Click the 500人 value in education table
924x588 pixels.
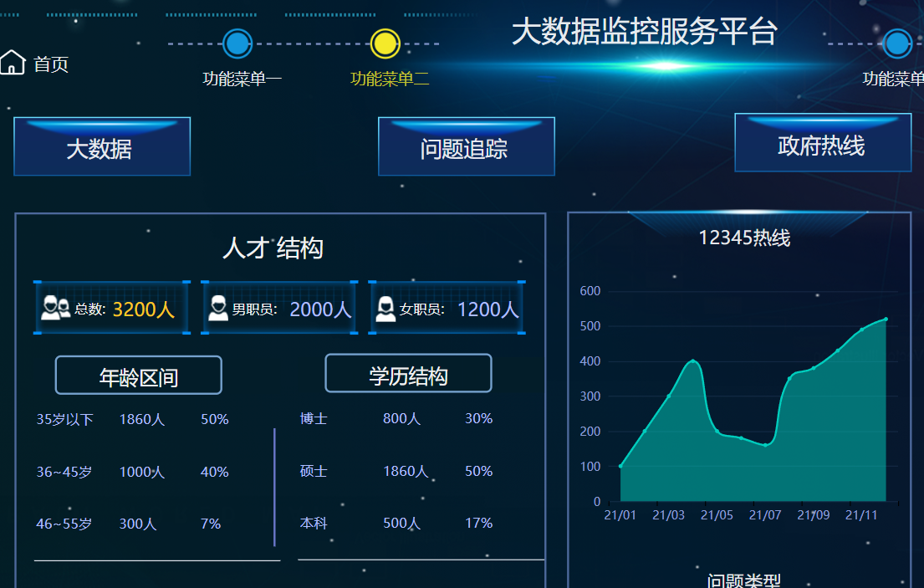pos(401,524)
